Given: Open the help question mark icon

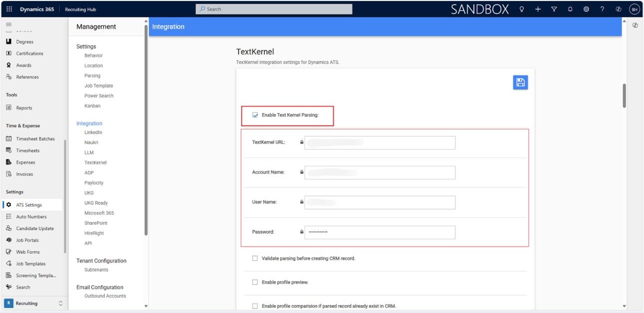Looking at the screenshot, I should 602,9.
